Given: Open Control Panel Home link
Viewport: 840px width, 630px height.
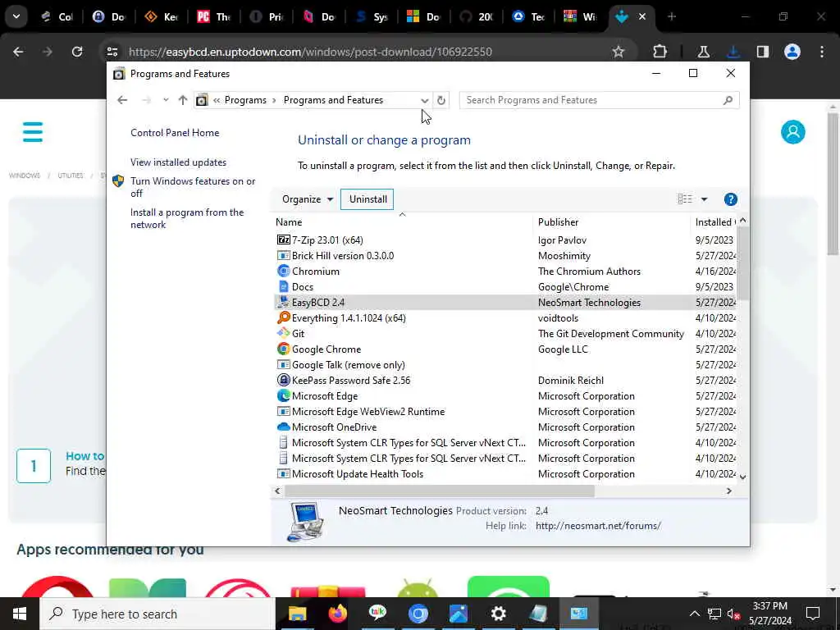Looking at the screenshot, I should coord(175,133).
